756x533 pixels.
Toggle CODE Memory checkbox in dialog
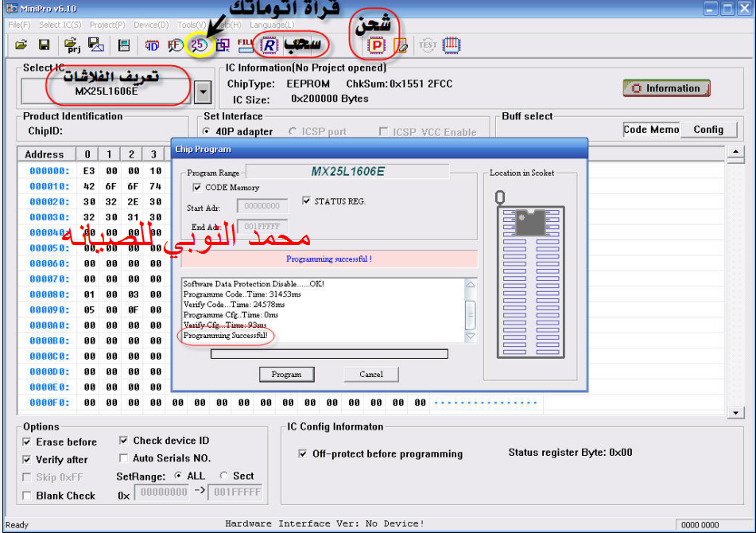pyautogui.click(x=196, y=187)
